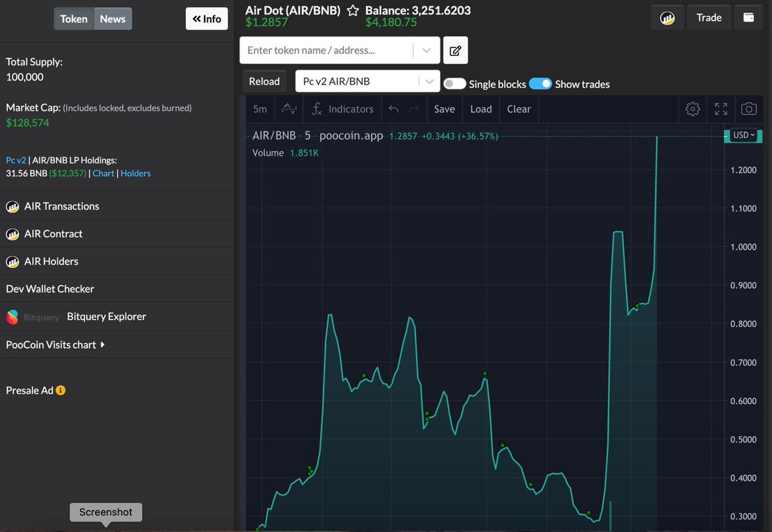Click the Presale Ad text
This screenshot has width=772, height=532.
click(x=30, y=390)
